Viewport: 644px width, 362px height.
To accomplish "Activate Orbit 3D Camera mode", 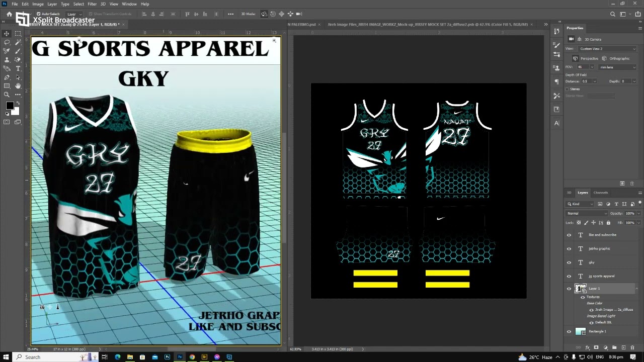I will click(264, 14).
